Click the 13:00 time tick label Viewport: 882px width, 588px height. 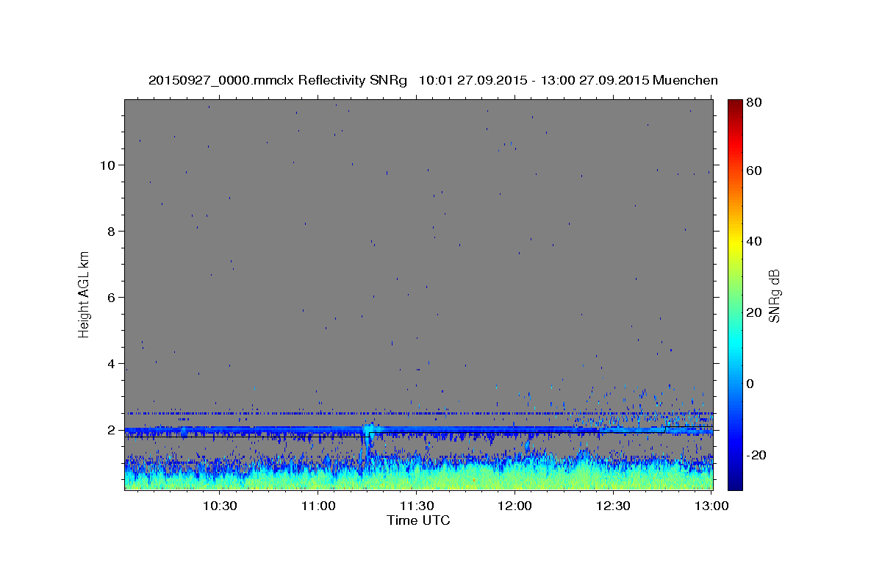point(711,506)
